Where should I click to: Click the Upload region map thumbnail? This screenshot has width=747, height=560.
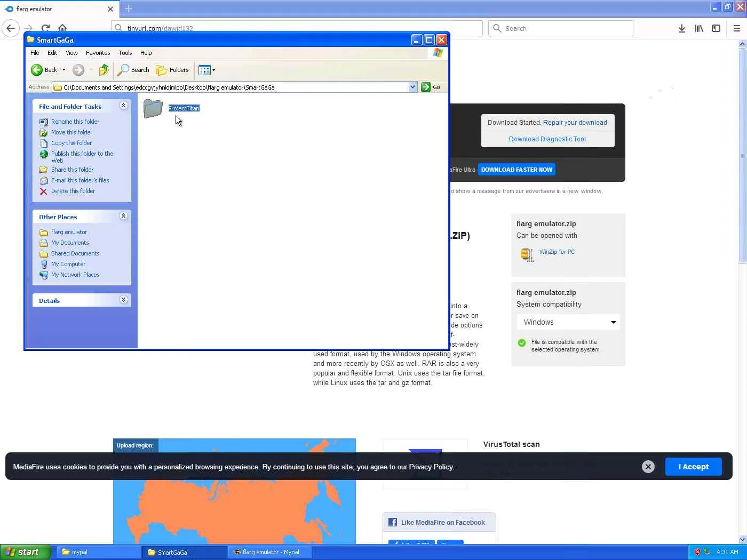pyautogui.click(x=234, y=491)
